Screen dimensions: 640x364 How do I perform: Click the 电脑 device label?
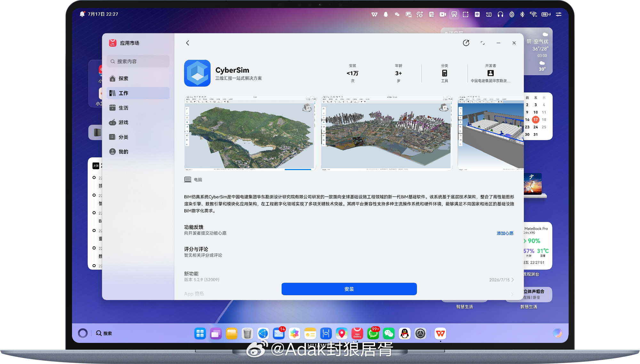click(x=198, y=180)
